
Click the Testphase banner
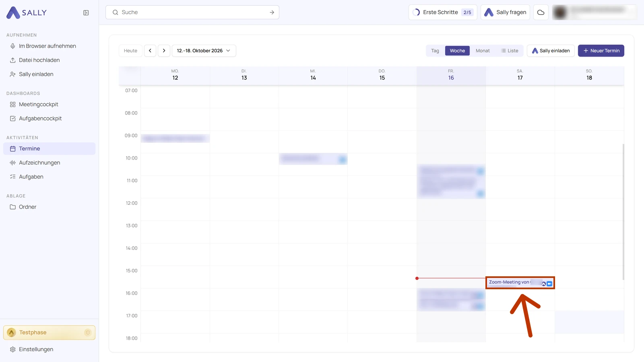(49, 333)
